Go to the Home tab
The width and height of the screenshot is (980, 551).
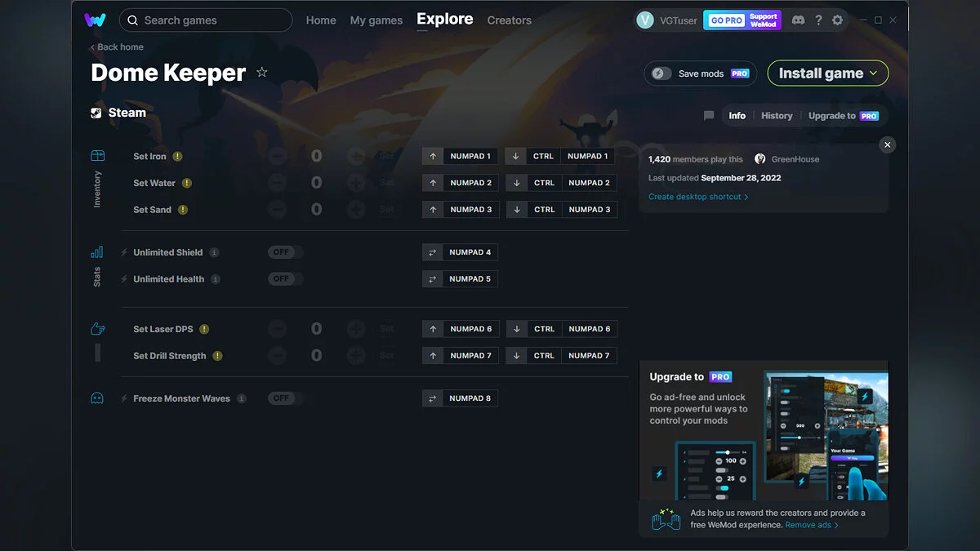(321, 20)
